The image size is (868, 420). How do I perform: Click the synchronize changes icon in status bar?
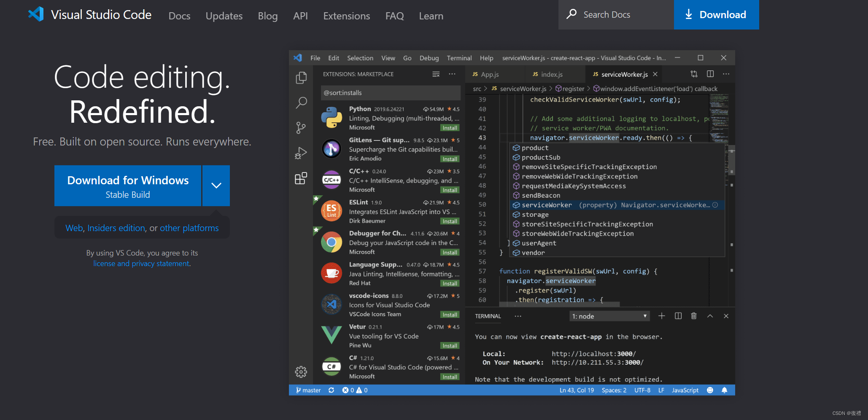[x=332, y=390]
